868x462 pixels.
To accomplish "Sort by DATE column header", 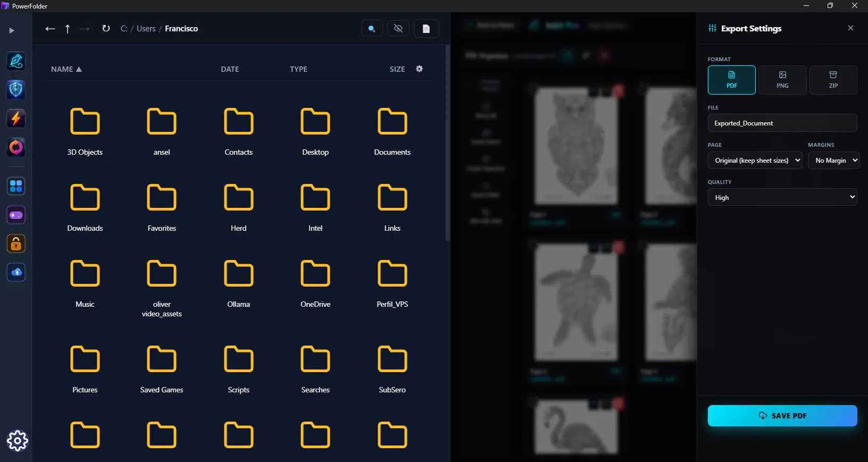I will point(230,69).
